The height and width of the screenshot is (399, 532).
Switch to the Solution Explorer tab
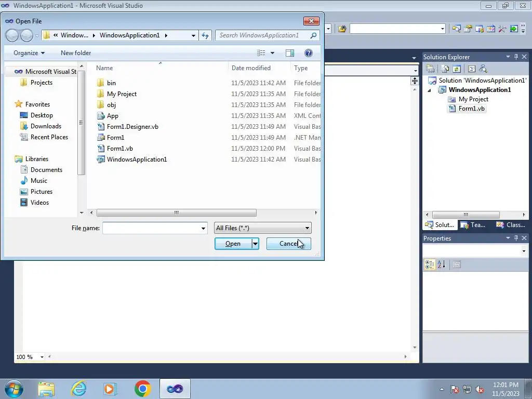pyautogui.click(x=440, y=224)
